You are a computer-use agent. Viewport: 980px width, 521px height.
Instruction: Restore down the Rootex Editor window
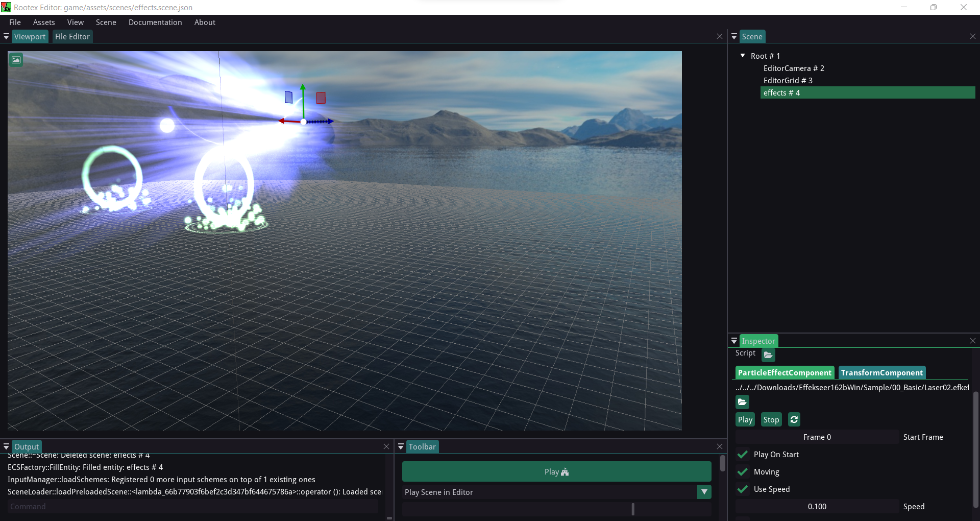click(x=934, y=7)
